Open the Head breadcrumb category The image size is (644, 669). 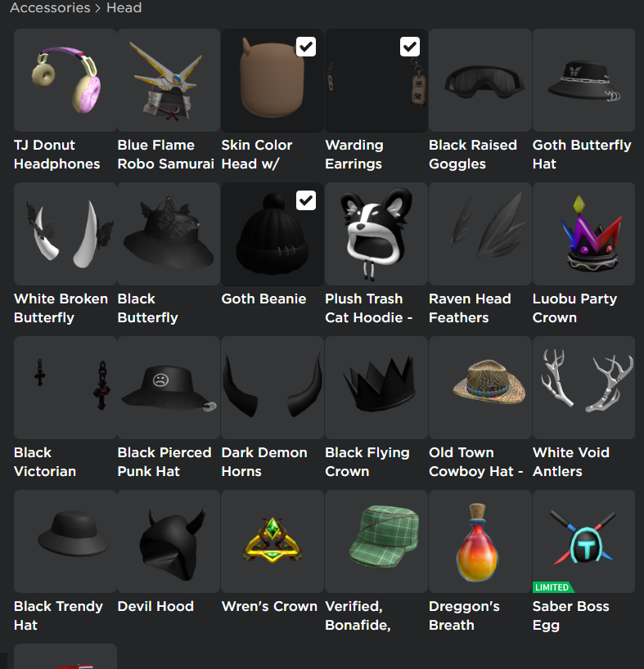tap(124, 7)
